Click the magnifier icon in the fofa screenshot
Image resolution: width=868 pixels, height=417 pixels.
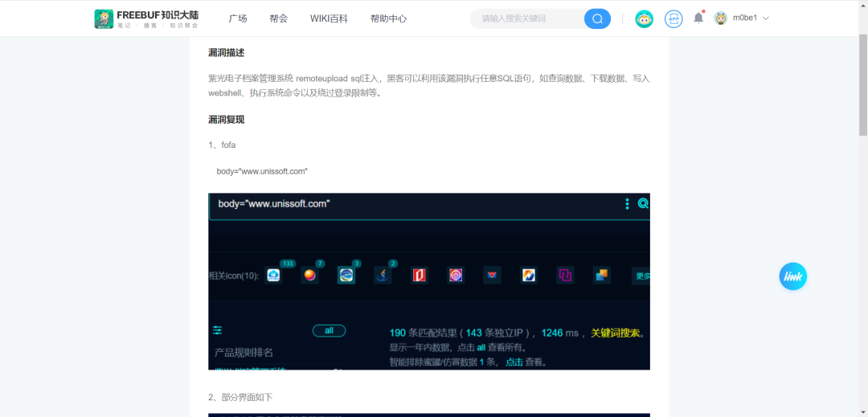[643, 204]
